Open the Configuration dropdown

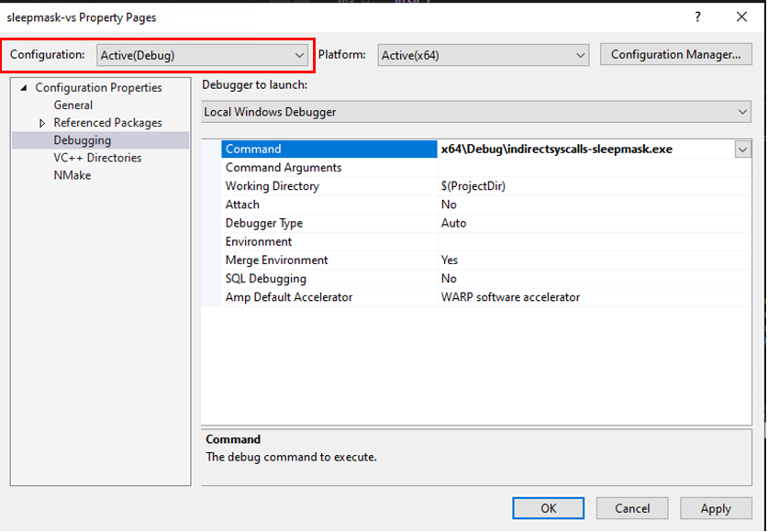point(202,55)
